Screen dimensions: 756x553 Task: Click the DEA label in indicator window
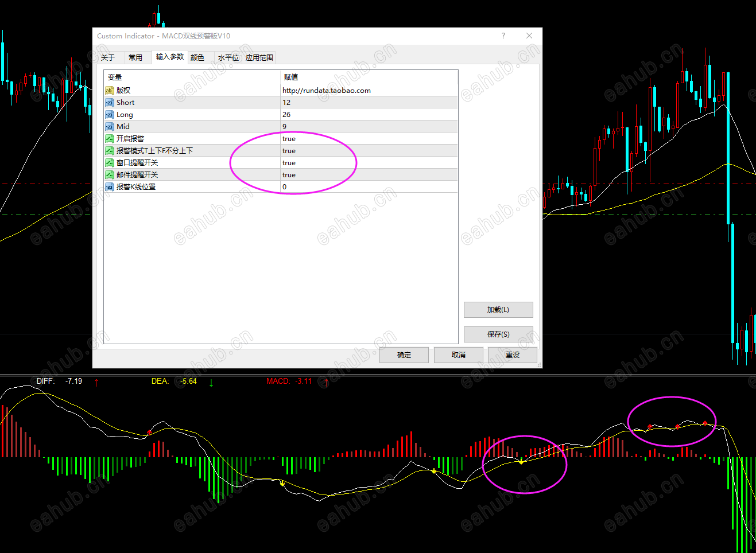[x=160, y=381]
